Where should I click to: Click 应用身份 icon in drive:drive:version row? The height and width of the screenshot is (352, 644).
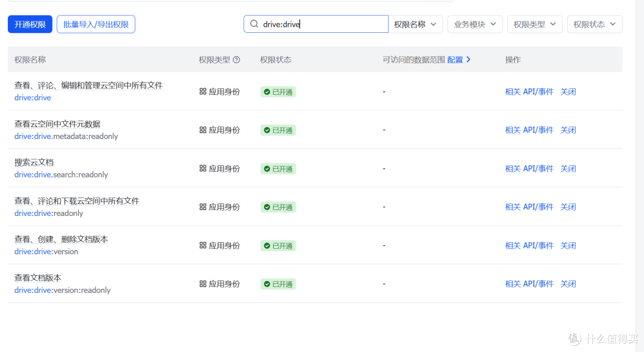tap(203, 245)
